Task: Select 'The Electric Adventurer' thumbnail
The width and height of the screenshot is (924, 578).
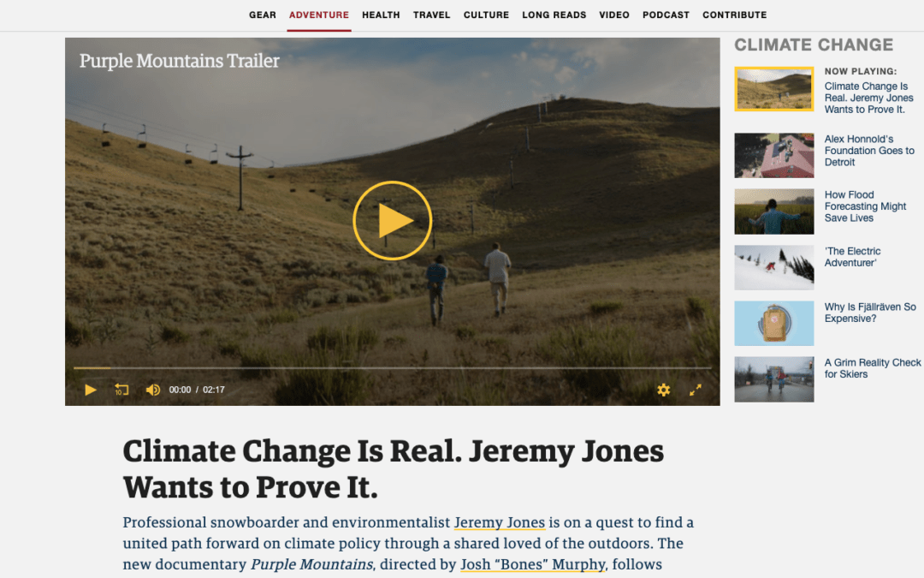Action: [774, 267]
